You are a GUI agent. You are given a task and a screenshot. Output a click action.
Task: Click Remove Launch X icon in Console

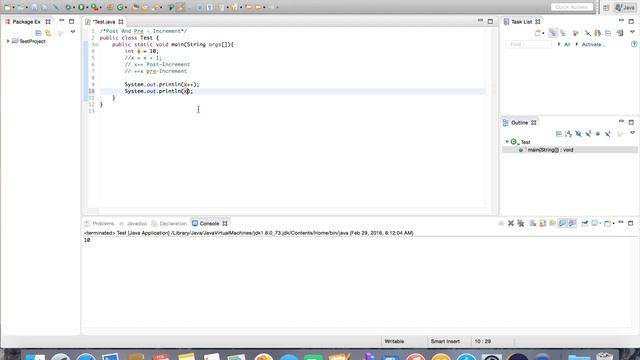tap(511, 223)
